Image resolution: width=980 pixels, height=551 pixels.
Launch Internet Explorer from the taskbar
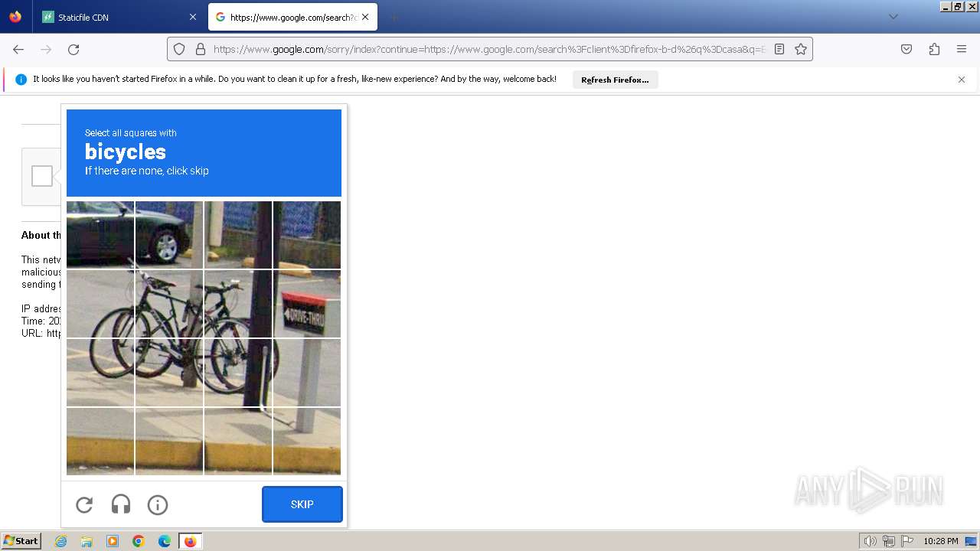pos(61,541)
